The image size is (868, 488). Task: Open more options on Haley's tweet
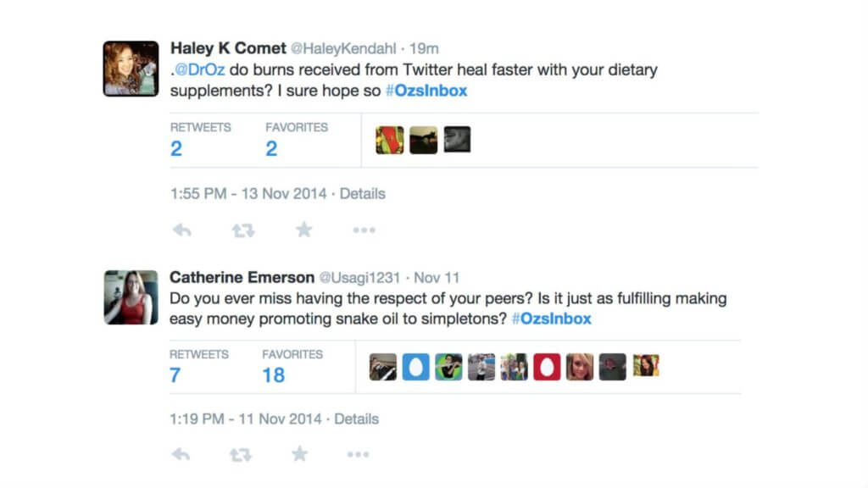(x=364, y=230)
